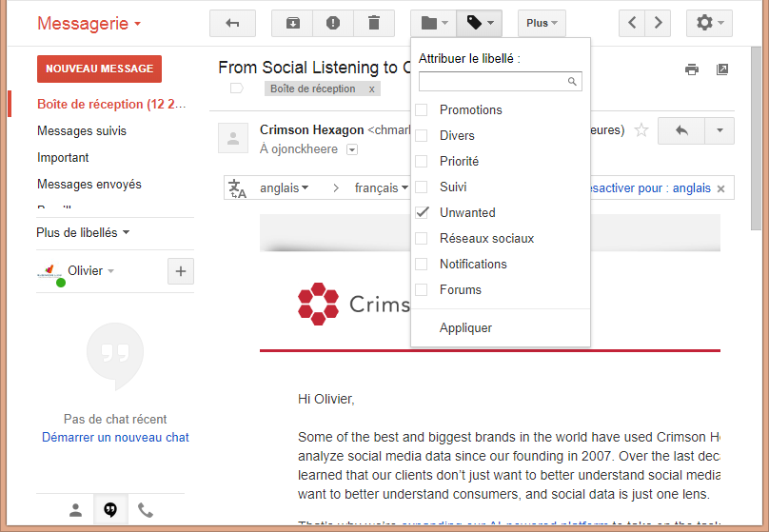The image size is (769, 532).
Task: Click the désactiver pour : anglais link
Action: (x=650, y=187)
